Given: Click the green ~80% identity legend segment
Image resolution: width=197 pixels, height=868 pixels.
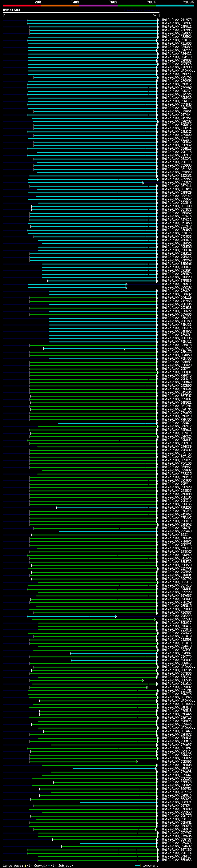Looking at the screenshot, I should coord(137,6).
